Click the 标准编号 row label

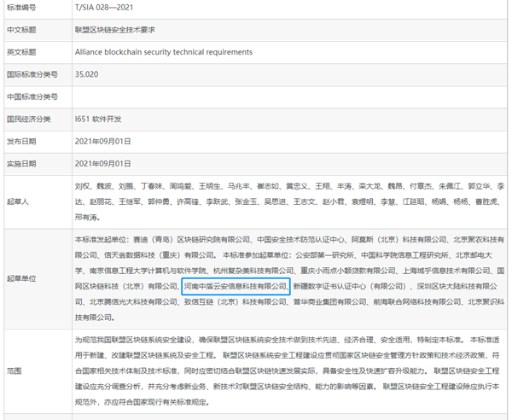point(23,7)
